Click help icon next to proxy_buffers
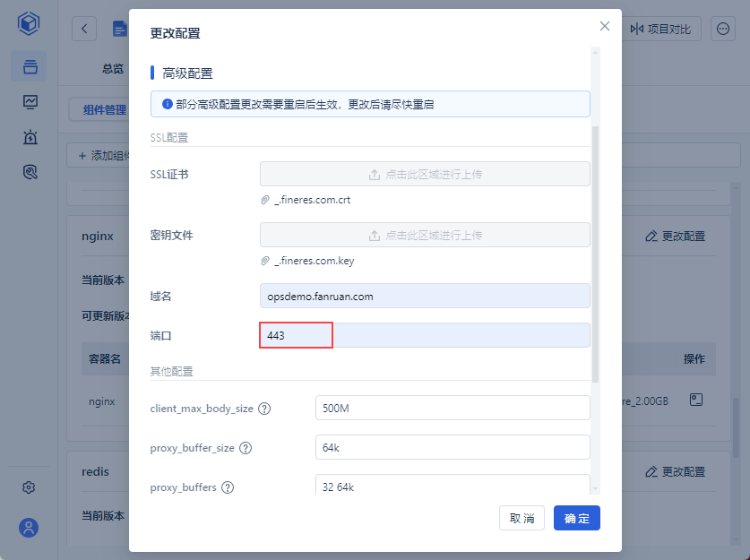Screen dimensions: 750x560 tap(228, 487)
